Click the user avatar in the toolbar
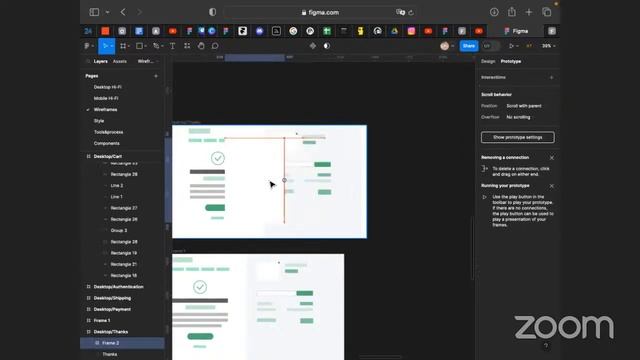Image resolution: width=640 pixels, height=360 pixels. click(x=444, y=46)
